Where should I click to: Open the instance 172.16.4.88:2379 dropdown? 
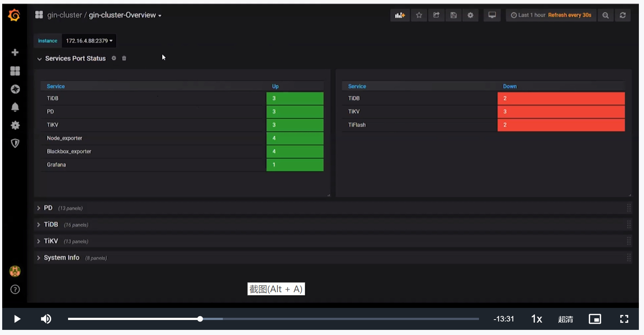pyautogui.click(x=89, y=41)
